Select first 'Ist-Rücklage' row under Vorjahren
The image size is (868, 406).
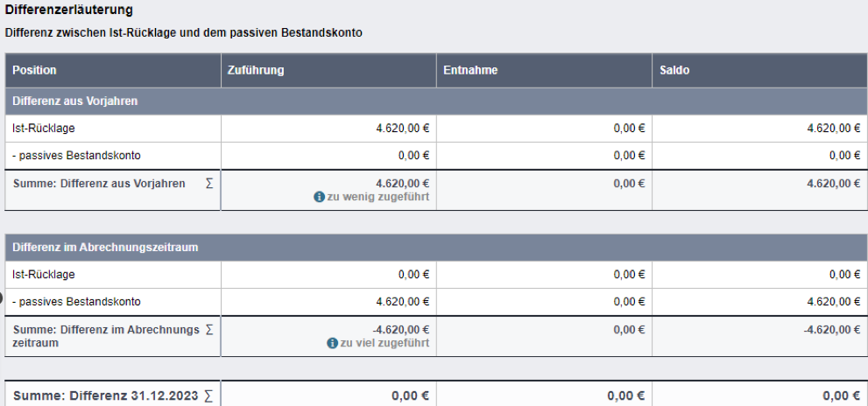tap(436, 129)
